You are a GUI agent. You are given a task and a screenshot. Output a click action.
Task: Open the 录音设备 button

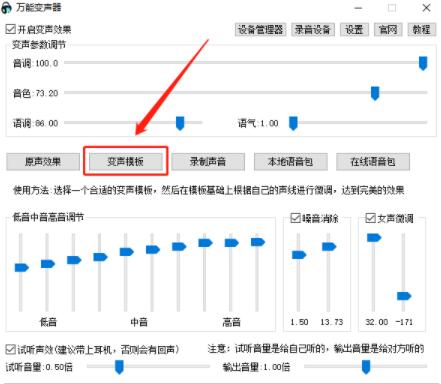(x=313, y=29)
